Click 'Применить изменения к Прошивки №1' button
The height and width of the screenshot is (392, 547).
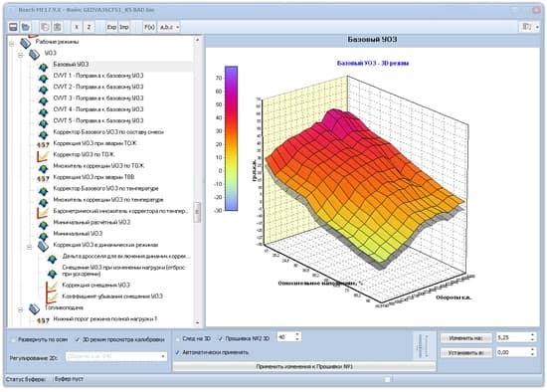(x=304, y=366)
